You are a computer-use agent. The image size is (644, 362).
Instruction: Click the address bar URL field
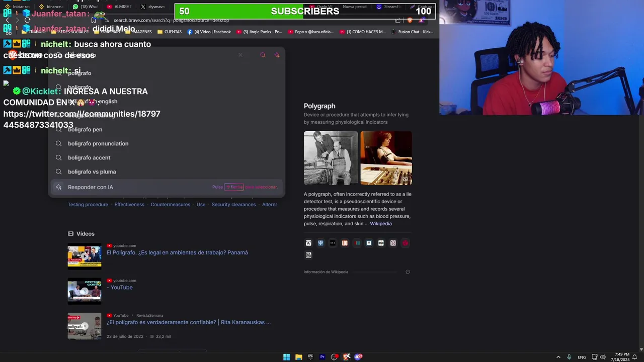coord(247,20)
